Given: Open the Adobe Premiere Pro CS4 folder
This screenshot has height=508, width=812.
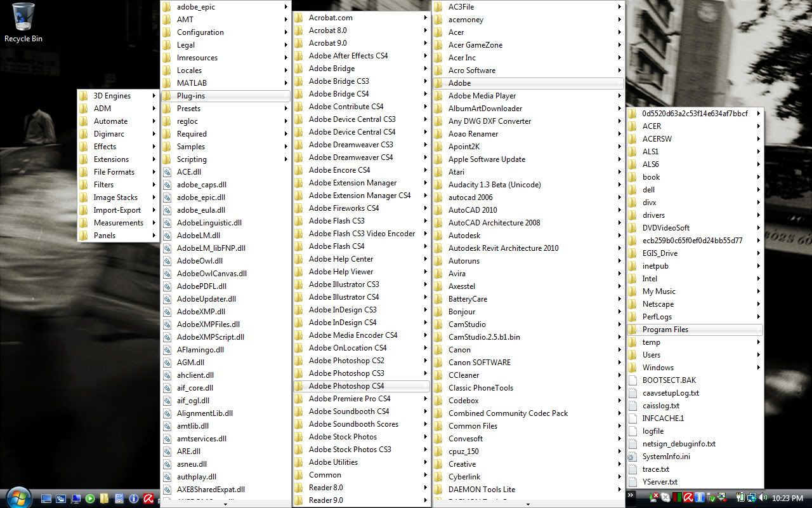Looking at the screenshot, I should tap(361, 399).
